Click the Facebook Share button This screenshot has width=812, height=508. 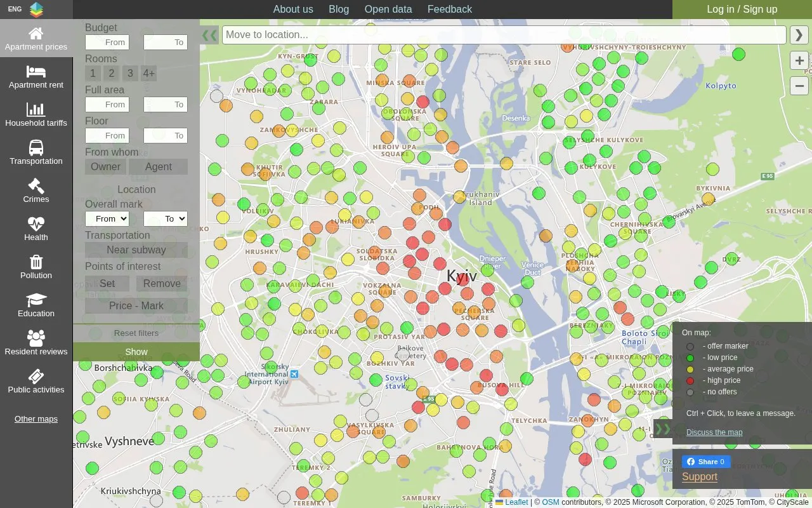tap(706, 462)
